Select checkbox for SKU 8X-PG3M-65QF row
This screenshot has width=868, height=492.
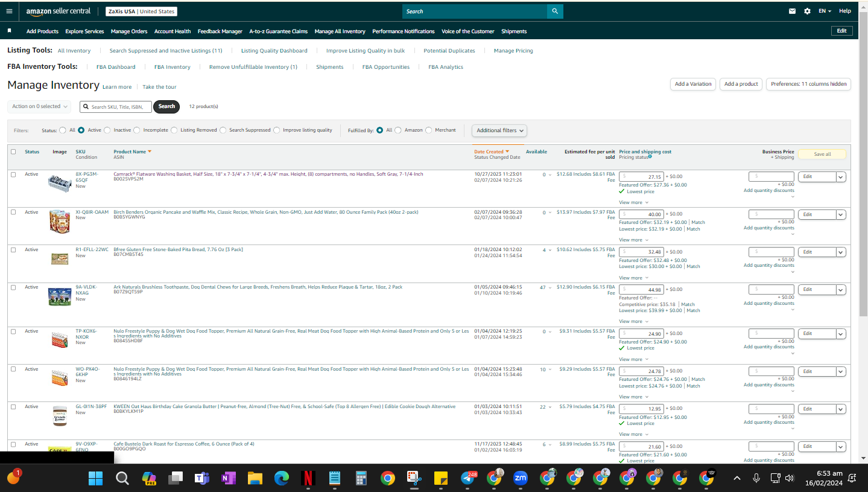[x=13, y=174]
